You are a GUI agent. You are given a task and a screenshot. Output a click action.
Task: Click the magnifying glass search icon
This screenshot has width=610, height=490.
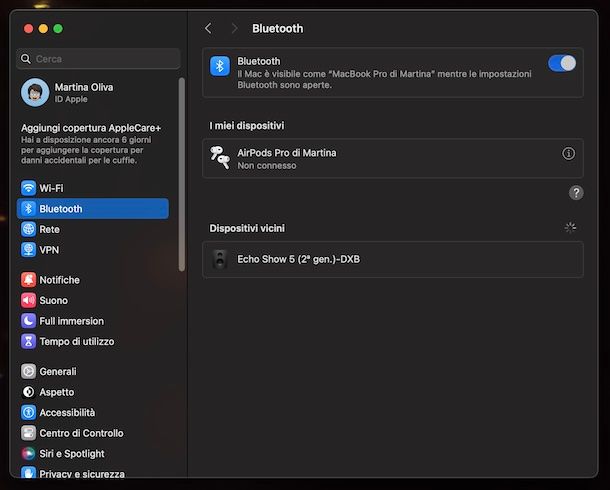pyautogui.click(x=26, y=59)
